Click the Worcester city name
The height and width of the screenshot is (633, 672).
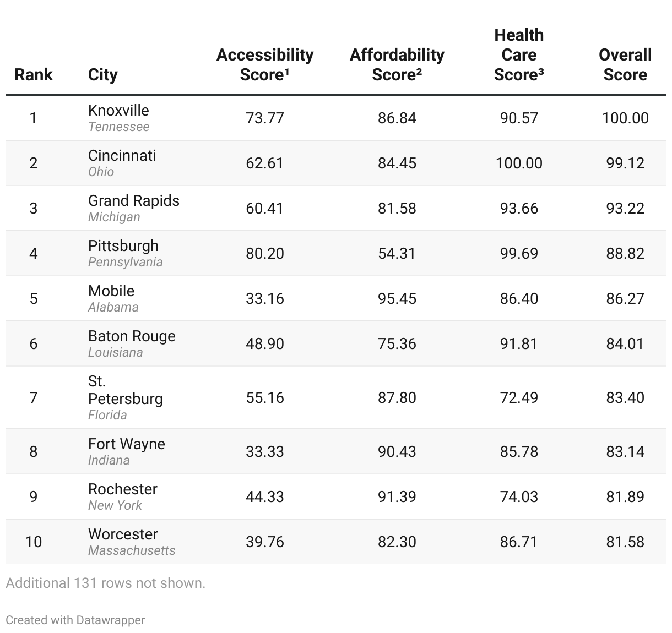123,534
